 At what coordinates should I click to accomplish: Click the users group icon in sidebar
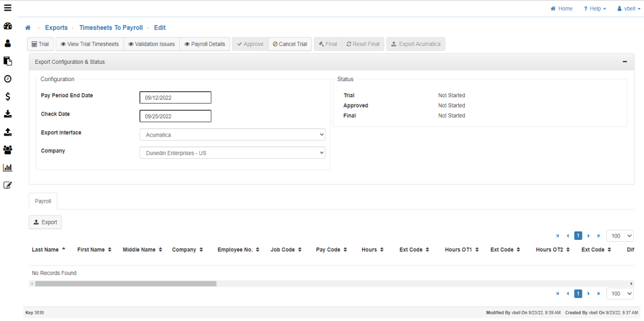[8, 150]
